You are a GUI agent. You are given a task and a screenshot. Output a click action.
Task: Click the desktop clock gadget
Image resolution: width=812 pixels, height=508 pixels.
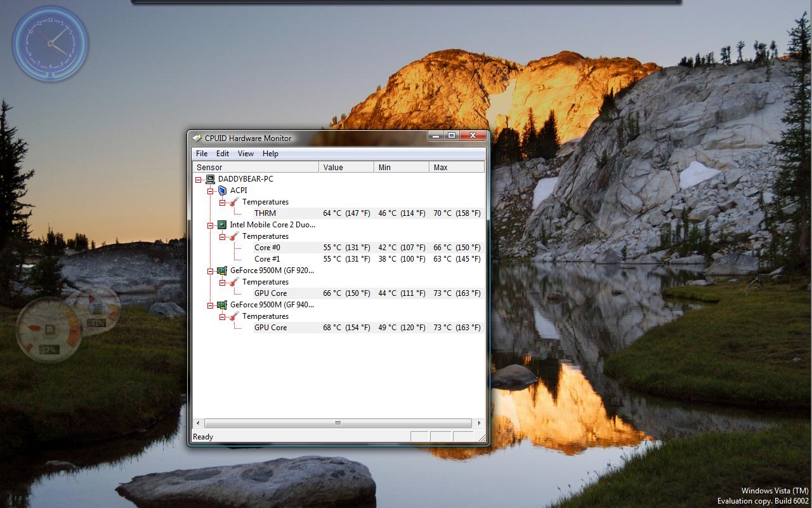click(x=50, y=43)
